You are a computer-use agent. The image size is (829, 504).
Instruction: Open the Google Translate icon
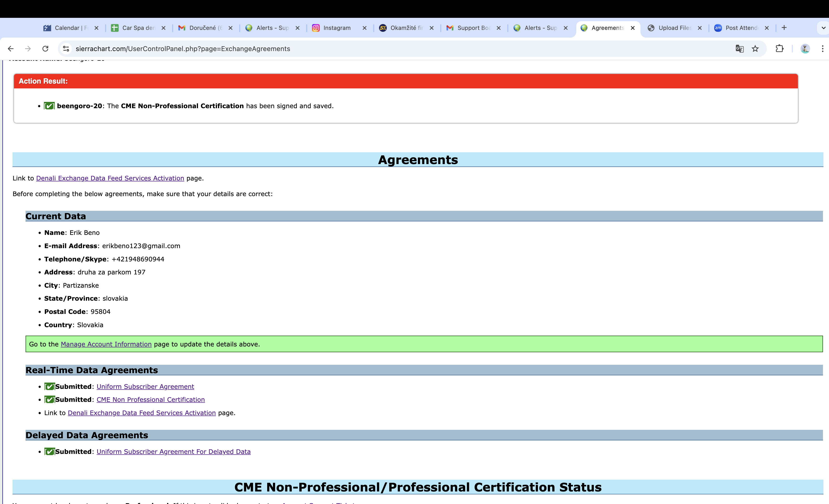pyautogui.click(x=739, y=49)
